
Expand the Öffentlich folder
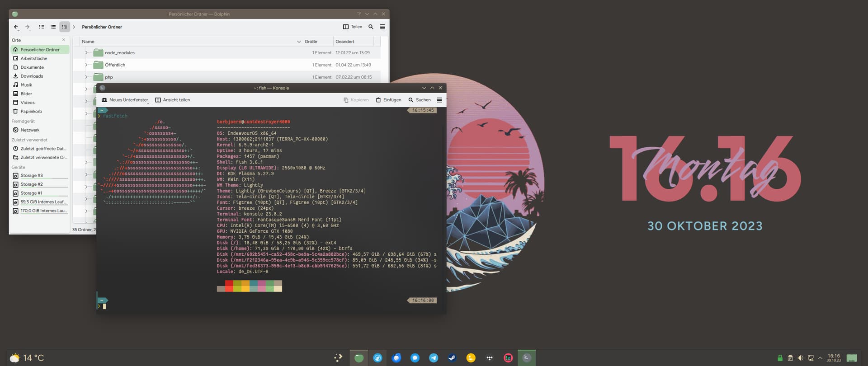[86, 65]
